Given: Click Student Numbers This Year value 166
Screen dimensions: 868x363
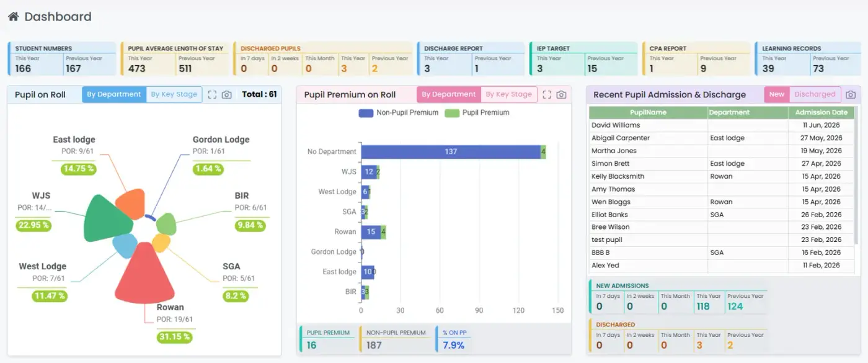Looking at the screenshot, I should (24, 69).
